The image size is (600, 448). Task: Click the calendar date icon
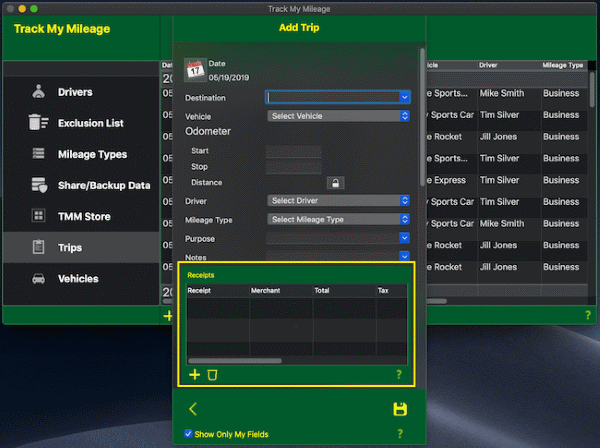[x=194, y=68]
